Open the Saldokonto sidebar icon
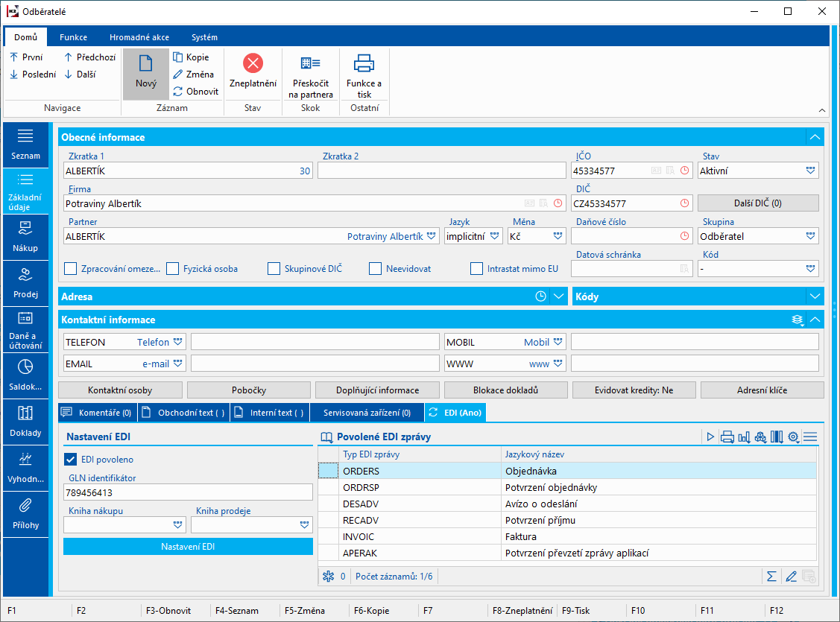Screen dimensions: 840x622 [x=25, y=372]
